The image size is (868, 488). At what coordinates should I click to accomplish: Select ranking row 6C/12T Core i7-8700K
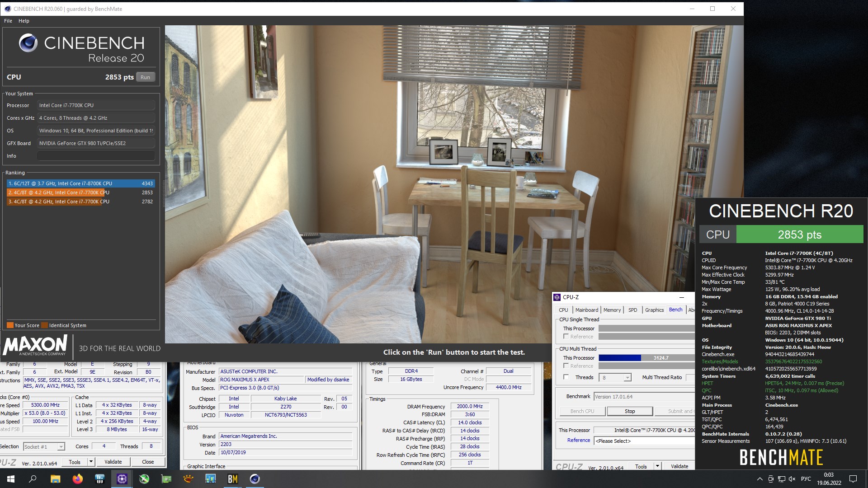coord(81,183)
